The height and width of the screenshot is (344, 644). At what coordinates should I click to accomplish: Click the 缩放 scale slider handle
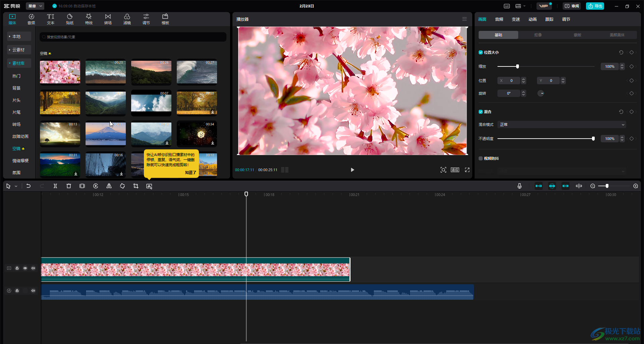click(518, 66)
